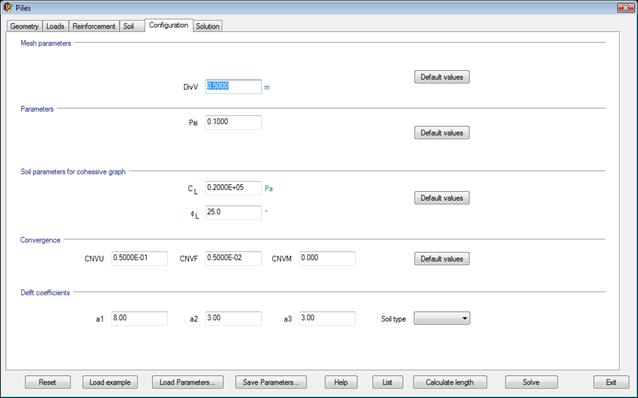Focus the Psi parameter field
The image size is (638, 398).
point(233,122)
